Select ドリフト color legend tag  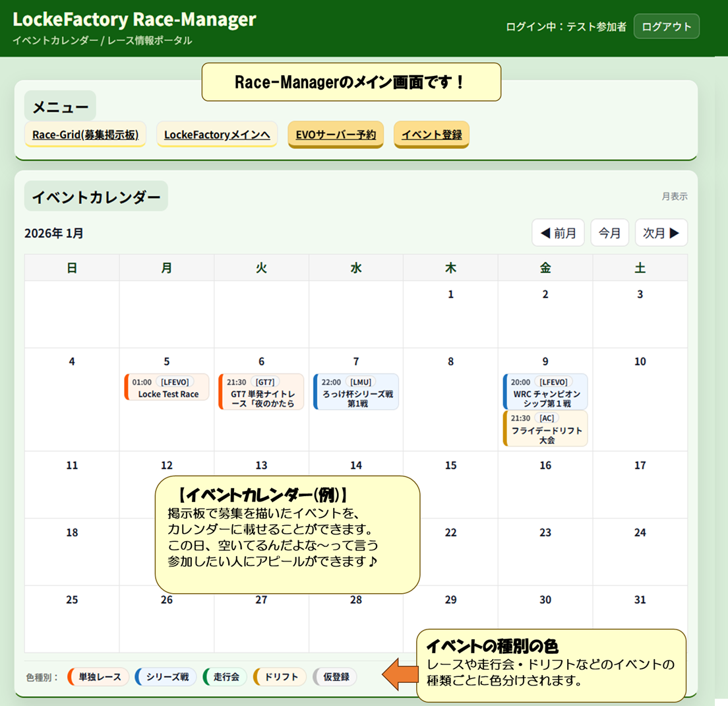tap(280, 677)
